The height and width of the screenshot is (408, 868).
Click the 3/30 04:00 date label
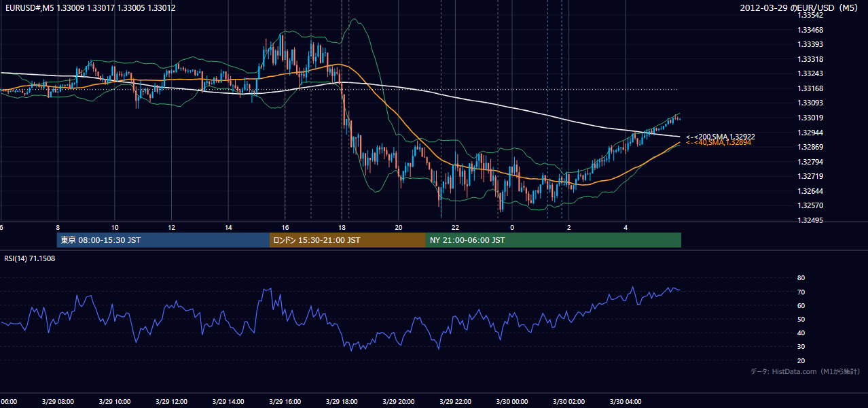click(x=625, y=401)
